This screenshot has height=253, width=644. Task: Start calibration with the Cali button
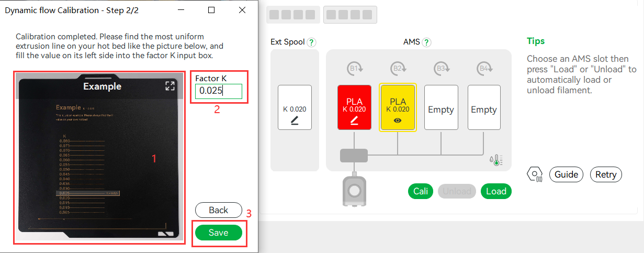coord(421,191)
